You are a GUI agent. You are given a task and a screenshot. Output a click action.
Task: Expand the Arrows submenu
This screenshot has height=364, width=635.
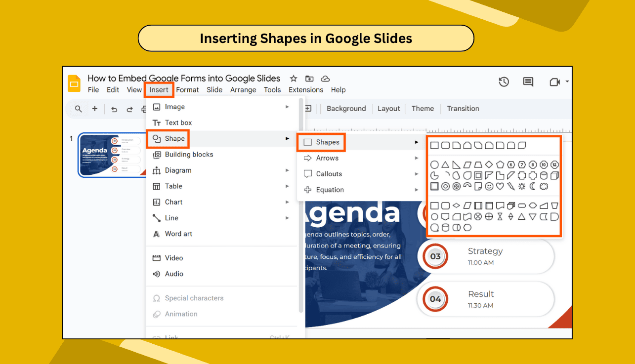point(327,158)
